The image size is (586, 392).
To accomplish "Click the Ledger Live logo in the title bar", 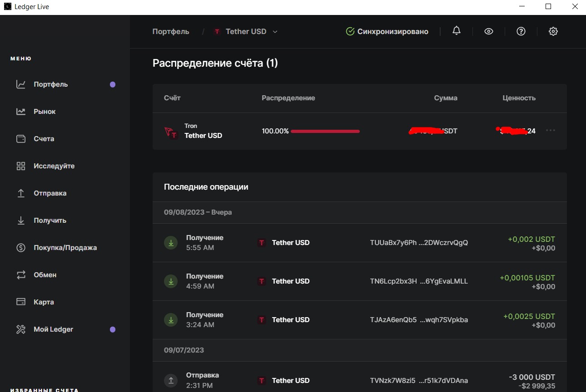I will point(8,6).
